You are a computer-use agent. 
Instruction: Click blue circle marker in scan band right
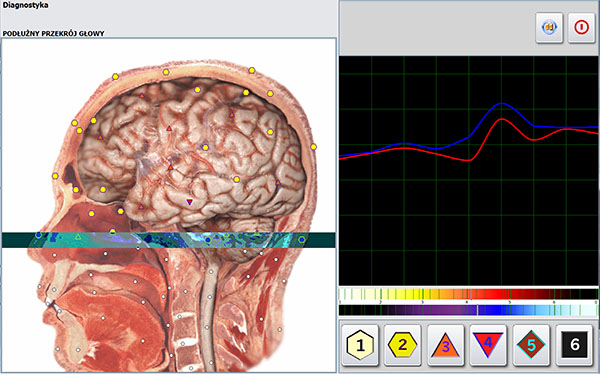(x=302, y=240)
